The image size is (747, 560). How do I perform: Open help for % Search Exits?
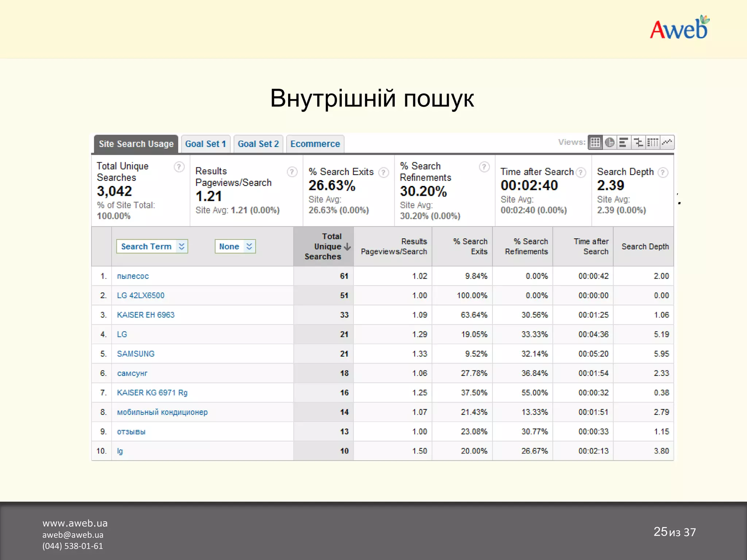click(383, 172)
